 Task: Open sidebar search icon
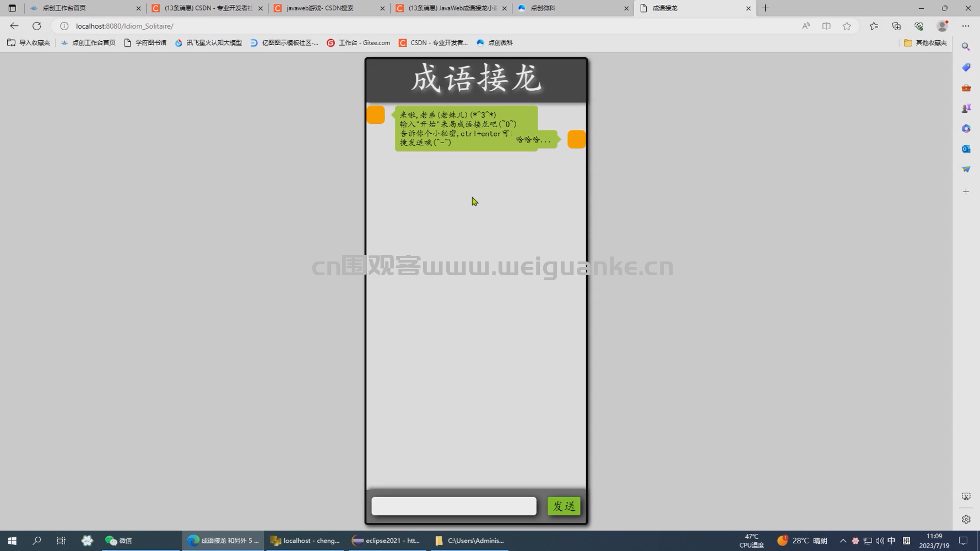(x=966, y=47)
